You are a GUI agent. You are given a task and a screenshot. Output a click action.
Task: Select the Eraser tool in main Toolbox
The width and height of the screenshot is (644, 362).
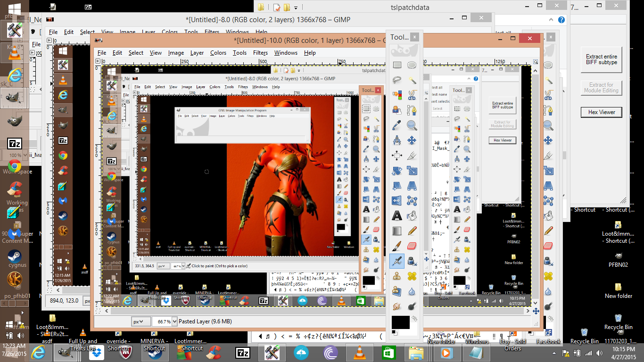pos(412,246)
